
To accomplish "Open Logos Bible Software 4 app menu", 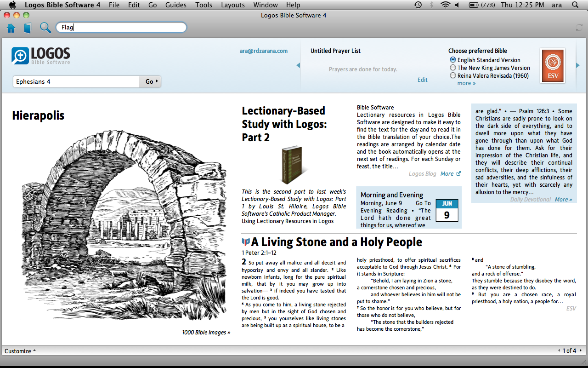I will (62, 5).
